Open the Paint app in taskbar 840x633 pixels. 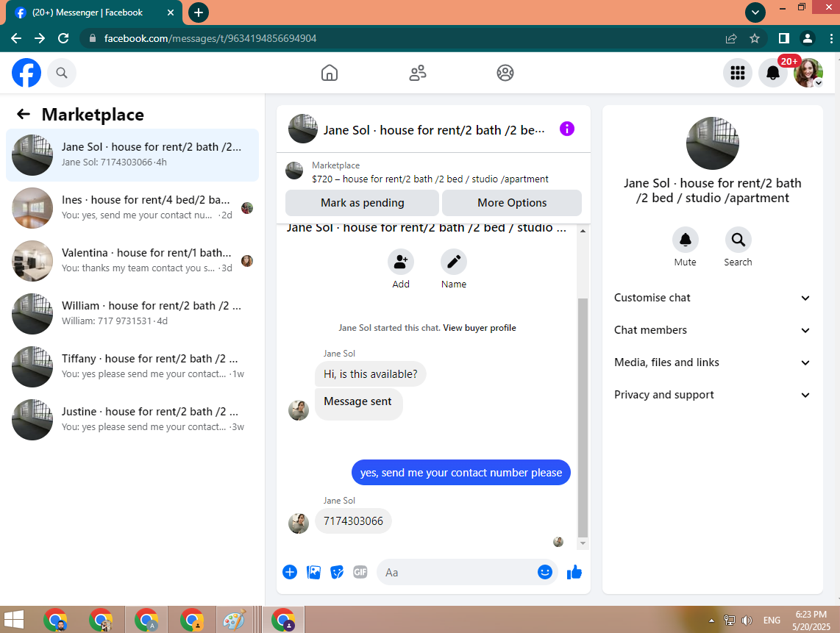[x=234, y=621]
